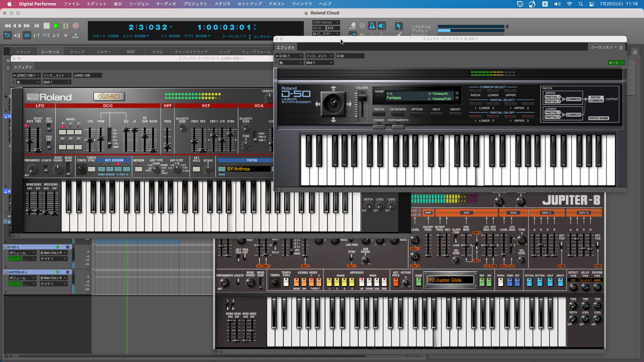Click the JUPITER-8-1 track play-enable icon
644x362 pixels.
[x=58, y=272]
